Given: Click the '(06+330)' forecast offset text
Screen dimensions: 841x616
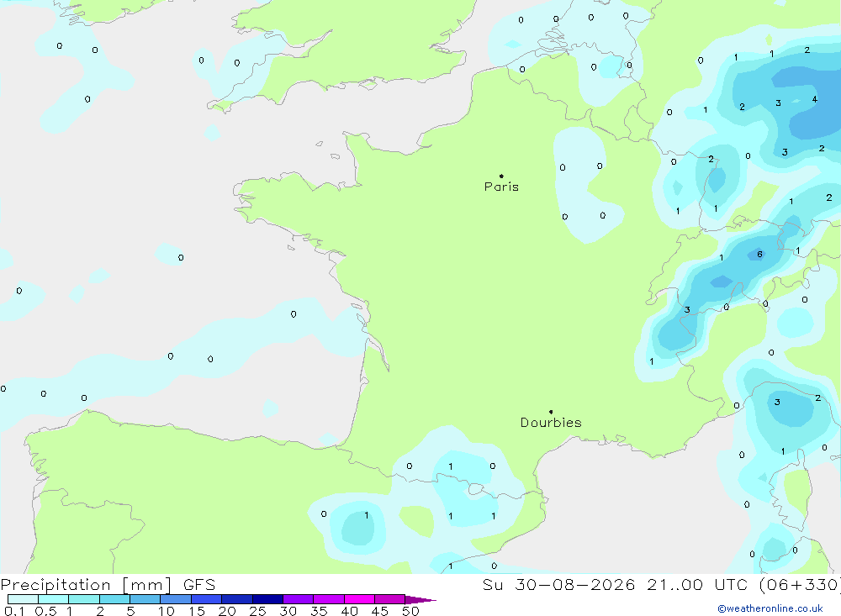Looking at the screenshot, I should pos(800,585).
